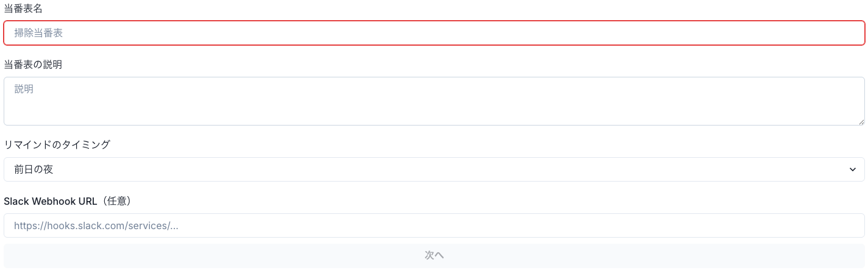Click the 当番表の説明 label
The image size is (868, 273).
coord(33,65)
